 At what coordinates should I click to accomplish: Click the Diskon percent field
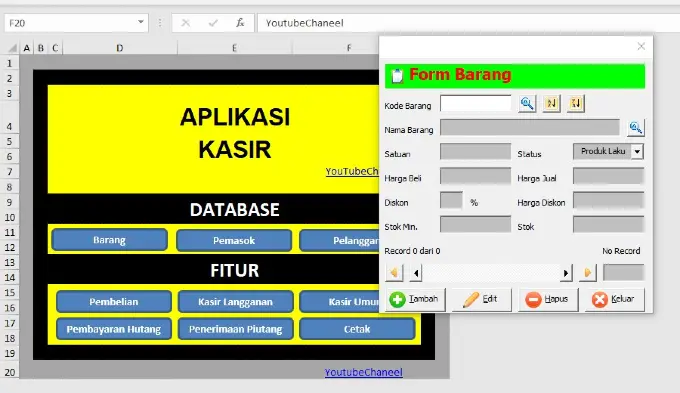pyautogui.click(x=451, y=200)
